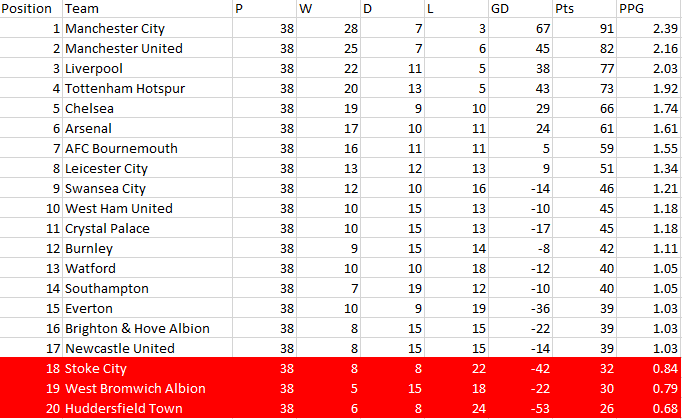Click Stoke City's PPG 0.84 cell
This screenshot has width=682, height=419.
649,369
